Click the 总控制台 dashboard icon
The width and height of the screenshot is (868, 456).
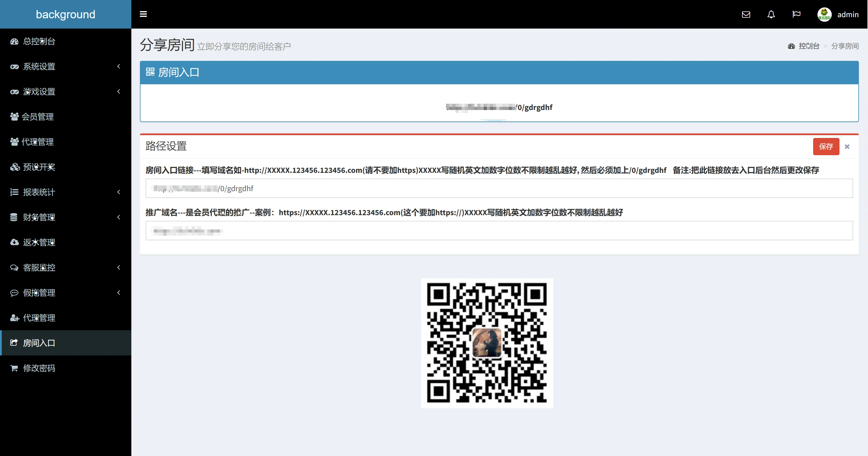(14, 41)
